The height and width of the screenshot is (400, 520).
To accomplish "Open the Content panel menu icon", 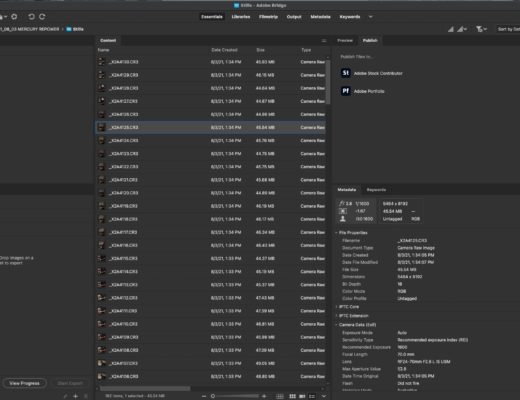I will tap(324, 41).
